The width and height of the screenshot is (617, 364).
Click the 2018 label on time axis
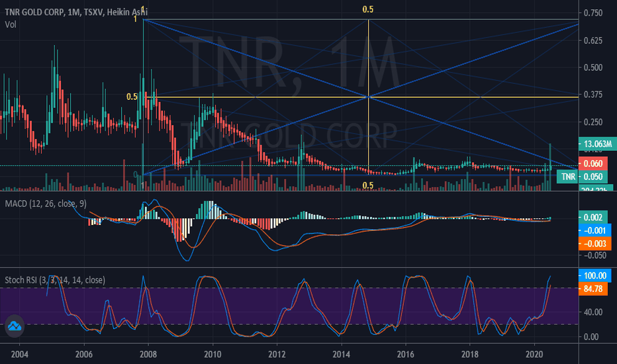470,354
